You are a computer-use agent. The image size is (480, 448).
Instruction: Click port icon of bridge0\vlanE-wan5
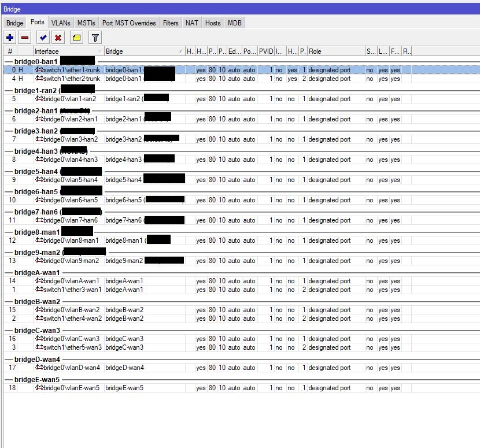pos(39,387)
